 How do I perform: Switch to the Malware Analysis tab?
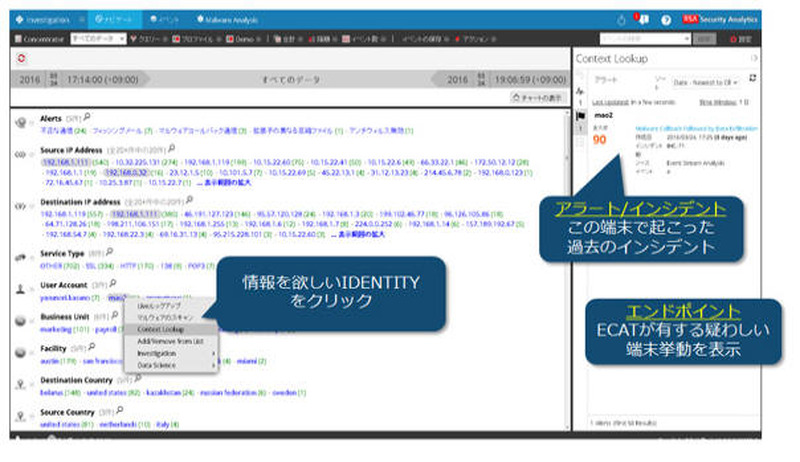[228, 18]
